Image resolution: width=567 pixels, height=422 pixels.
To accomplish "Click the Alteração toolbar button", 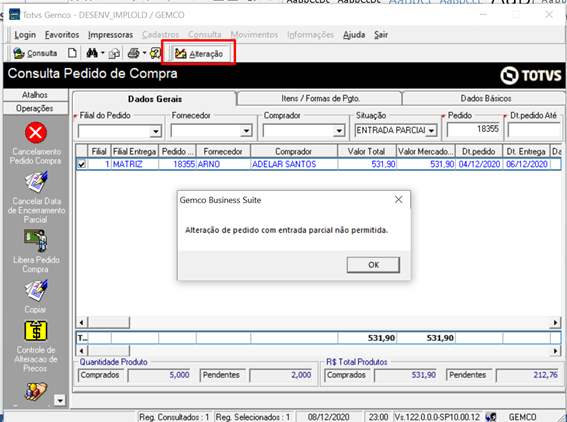I will tap(199, 54).
